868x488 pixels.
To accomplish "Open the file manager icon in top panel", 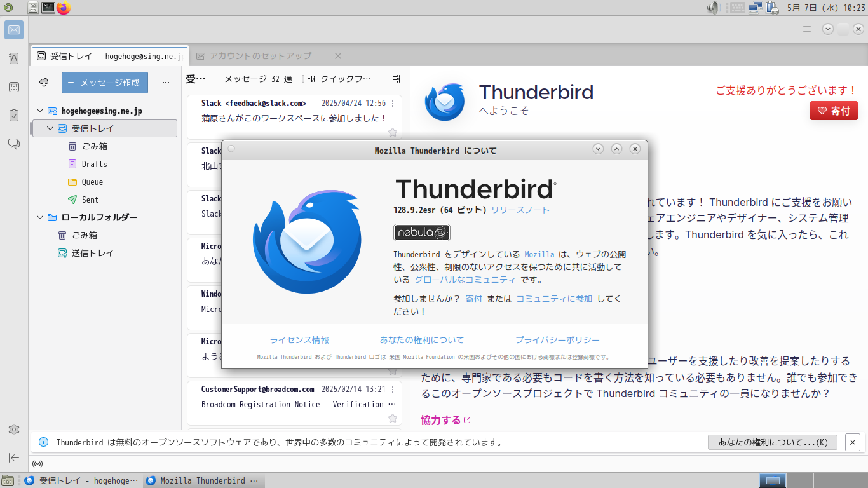I will [x=33, y=8].
